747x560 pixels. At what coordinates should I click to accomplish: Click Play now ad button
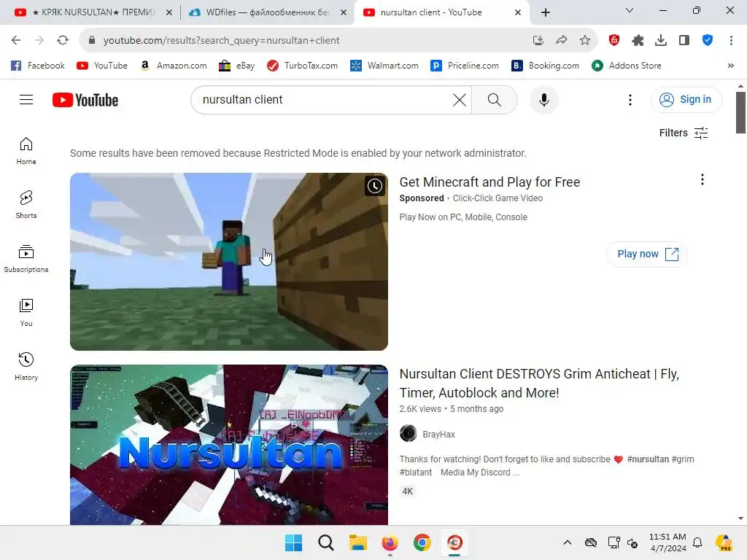coord(647,254)
